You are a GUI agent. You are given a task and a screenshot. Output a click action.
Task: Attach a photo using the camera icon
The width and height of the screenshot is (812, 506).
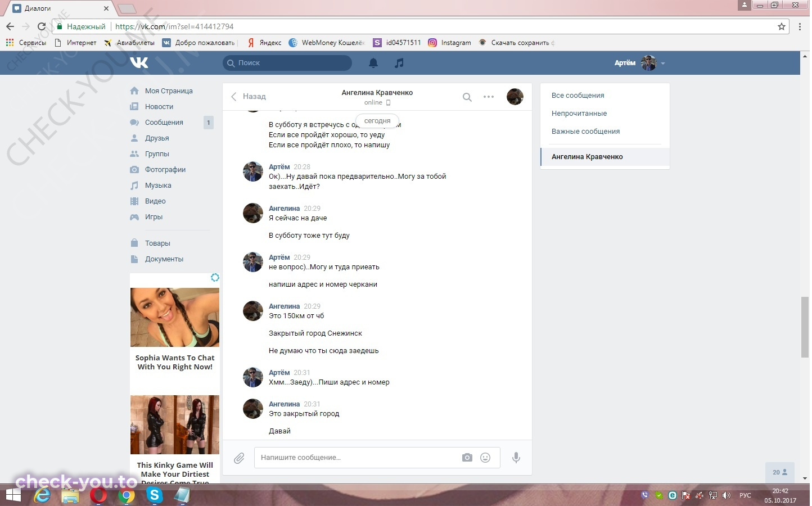click(x=467, y=458)
